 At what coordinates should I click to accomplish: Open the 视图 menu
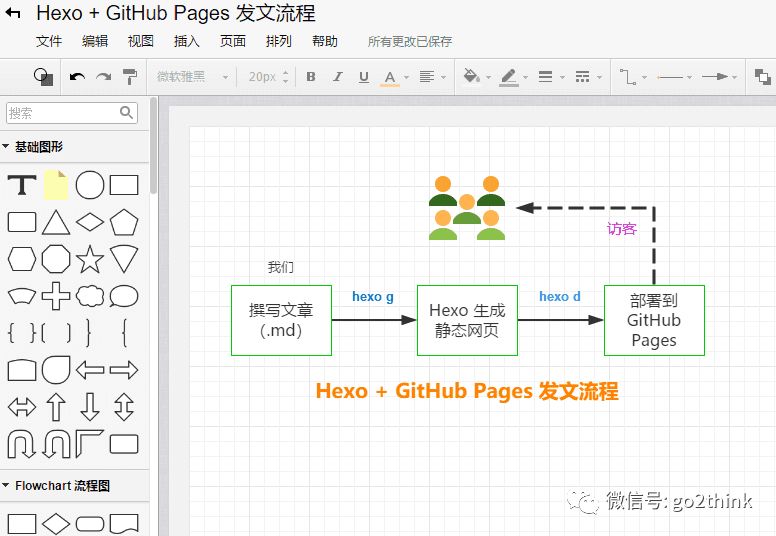click(x=141, y=41)
